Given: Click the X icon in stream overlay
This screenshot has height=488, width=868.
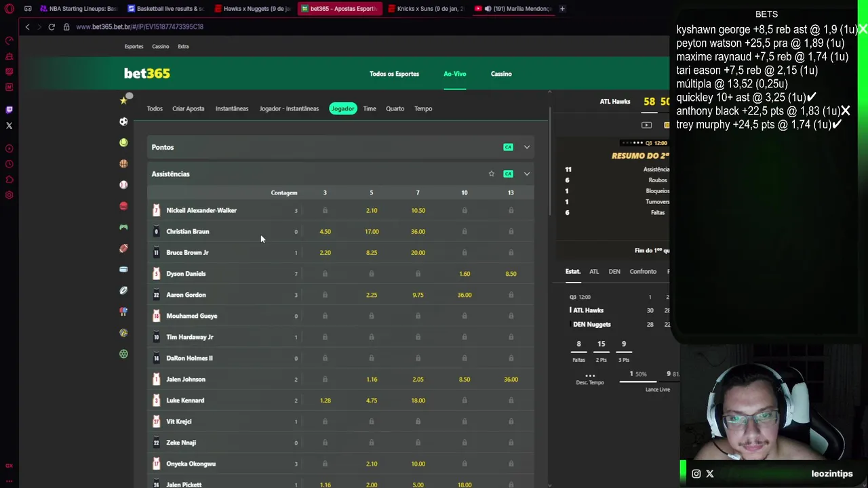Looking at the screenshot, I should 710,474.
